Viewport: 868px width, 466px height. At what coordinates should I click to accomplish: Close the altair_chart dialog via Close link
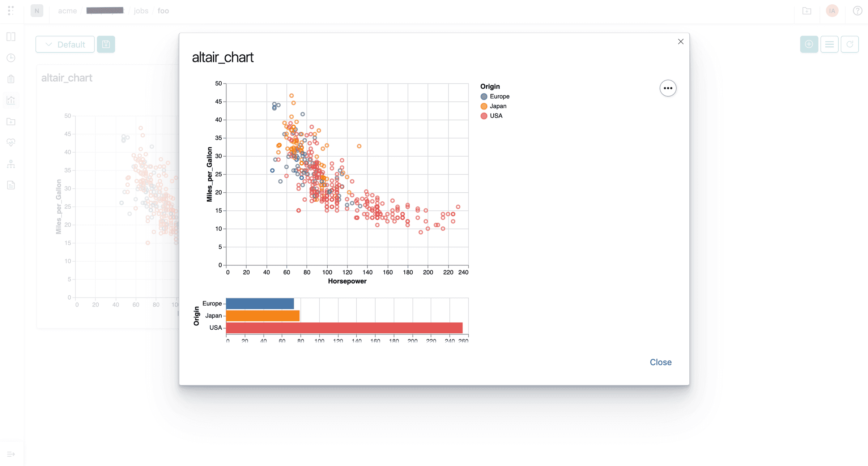(x=660, y=362)
